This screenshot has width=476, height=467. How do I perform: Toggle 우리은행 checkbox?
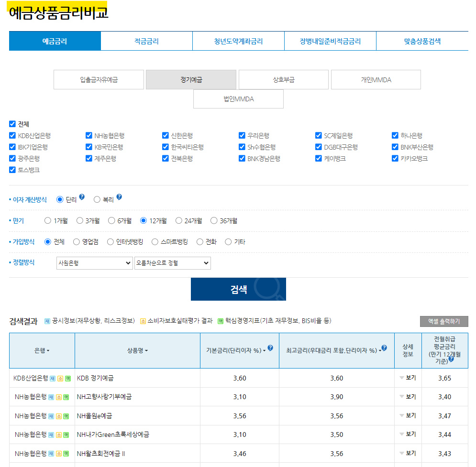[x=242, y=135]
